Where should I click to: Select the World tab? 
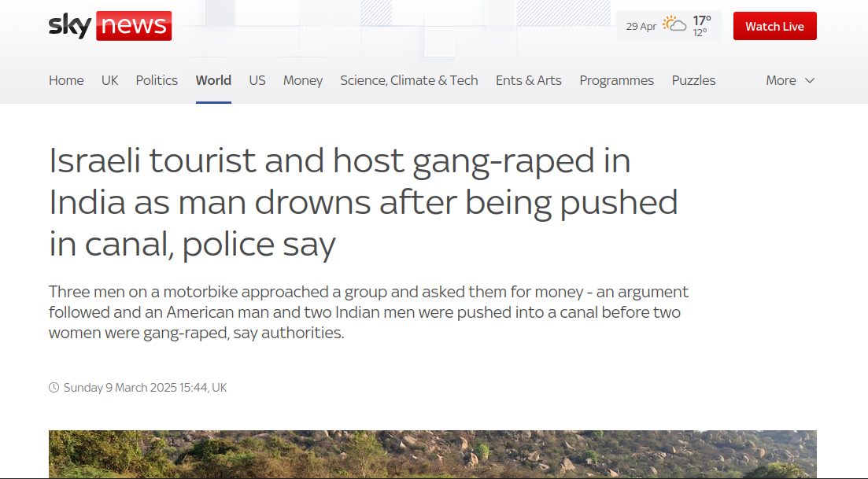(213, 81)
